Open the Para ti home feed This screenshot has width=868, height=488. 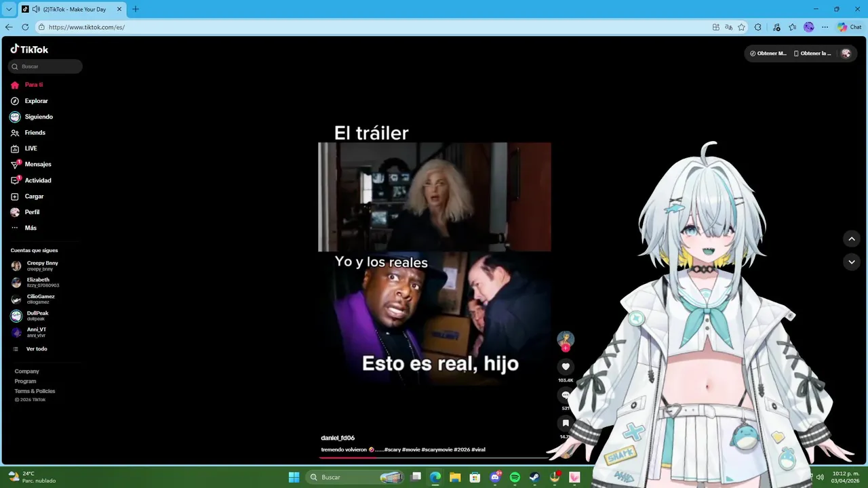[x=27, y=85]
